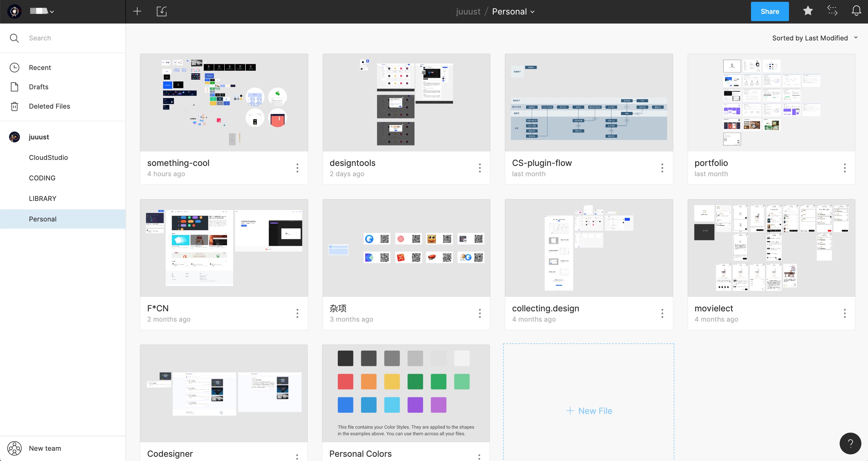Create new file with the plus icon

[137, 11]
